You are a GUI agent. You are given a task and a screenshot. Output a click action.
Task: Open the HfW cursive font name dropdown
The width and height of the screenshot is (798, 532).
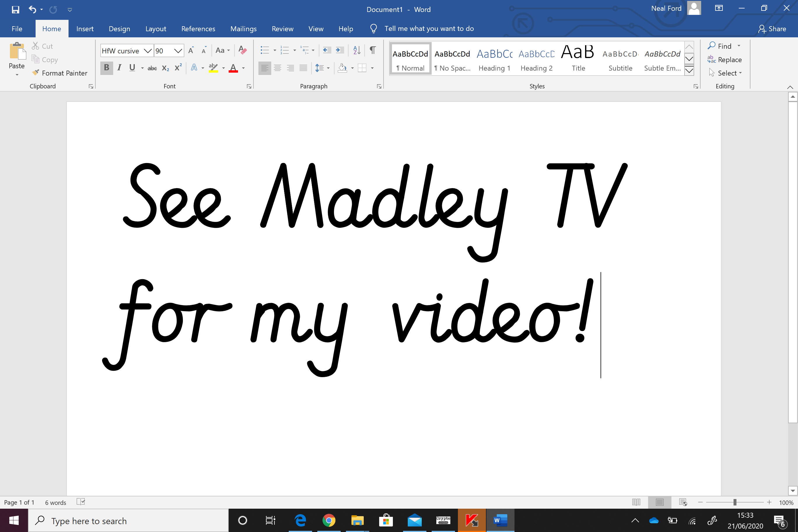(x=147, y=51)
